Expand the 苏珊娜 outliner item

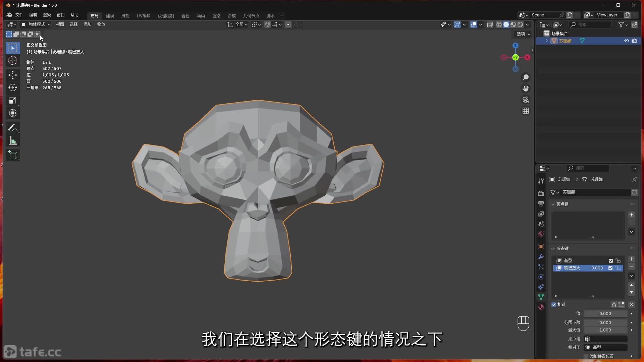546,41
